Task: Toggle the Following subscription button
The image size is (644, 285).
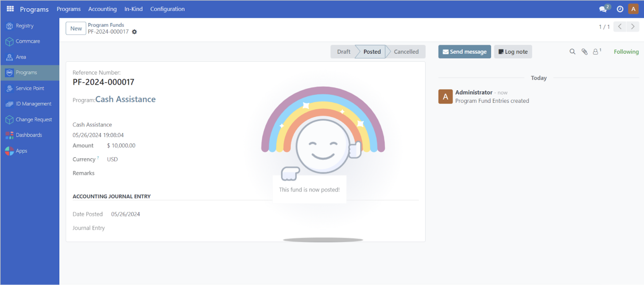Action: coord(626,52)
